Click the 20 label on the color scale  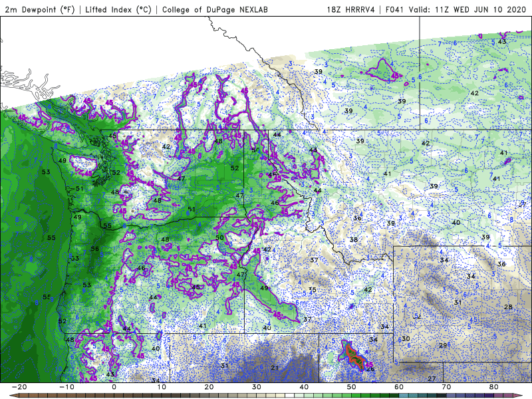click(209, 387)
